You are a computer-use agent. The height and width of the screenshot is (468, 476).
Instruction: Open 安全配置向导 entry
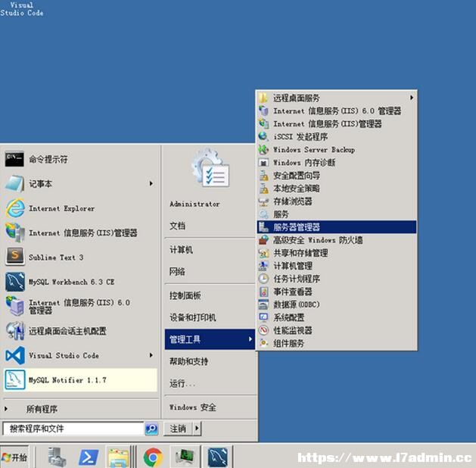tap(337, 175)
